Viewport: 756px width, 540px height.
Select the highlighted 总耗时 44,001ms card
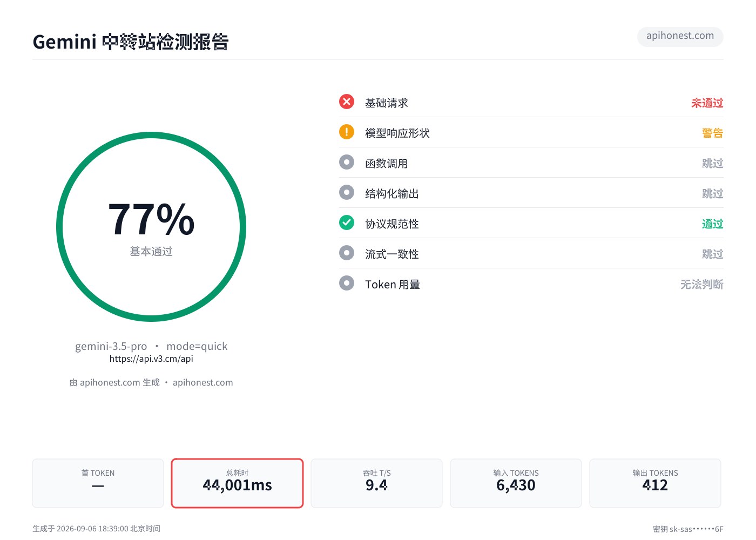(x=237, y=483)
